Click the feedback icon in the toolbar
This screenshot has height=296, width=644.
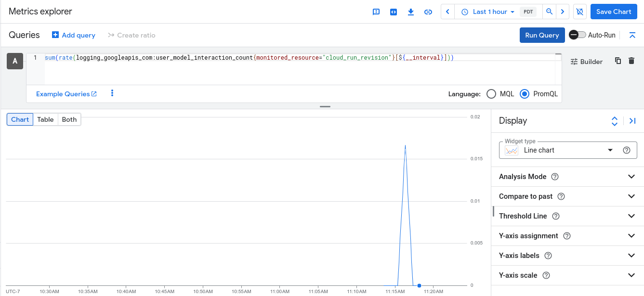tap(376, 12)
